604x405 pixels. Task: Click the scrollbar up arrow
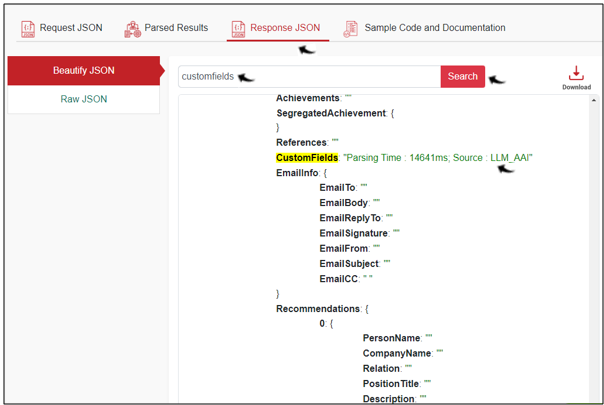point(594,101)
